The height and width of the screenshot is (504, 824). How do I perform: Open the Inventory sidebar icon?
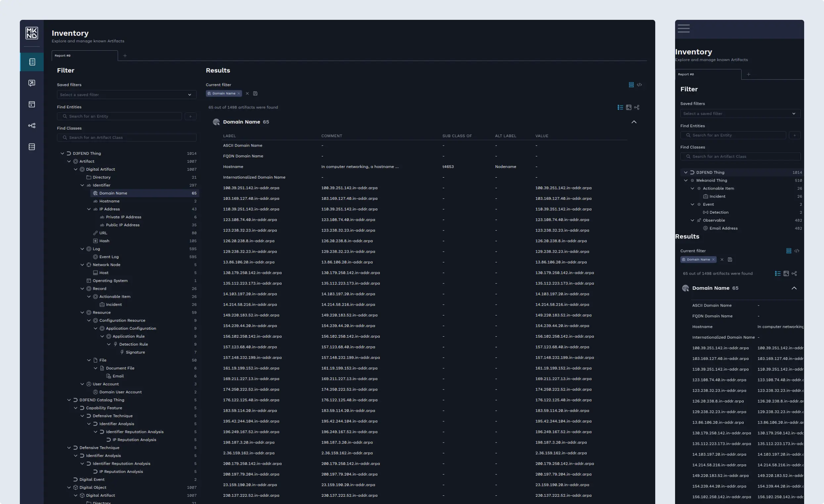pos(32,62)
